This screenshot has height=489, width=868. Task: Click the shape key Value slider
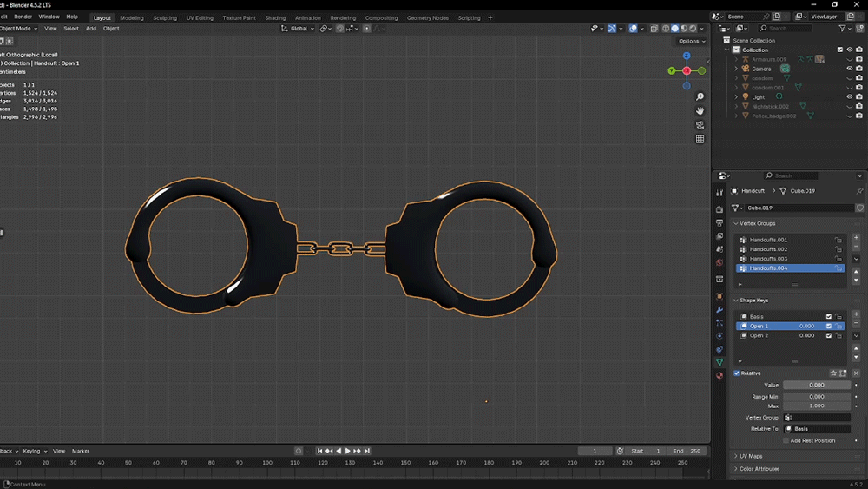click(817, 385)
